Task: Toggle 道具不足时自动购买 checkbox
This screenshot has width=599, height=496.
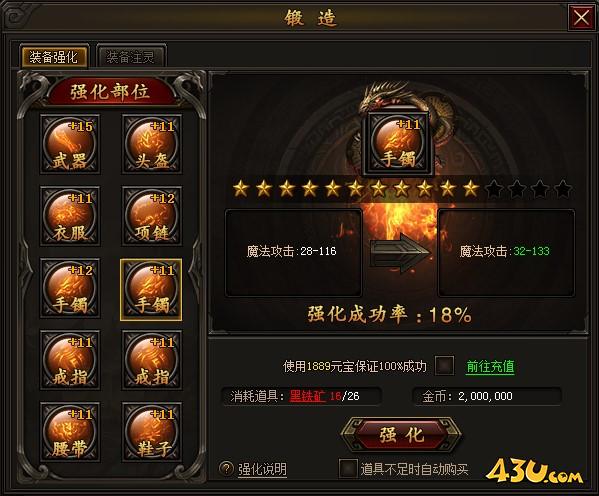Action: tap(348, 468)
